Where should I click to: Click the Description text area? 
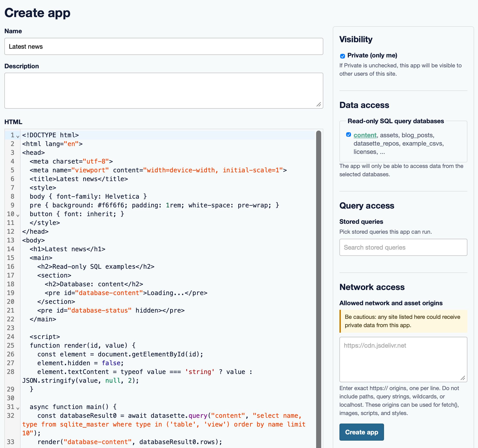163,91
